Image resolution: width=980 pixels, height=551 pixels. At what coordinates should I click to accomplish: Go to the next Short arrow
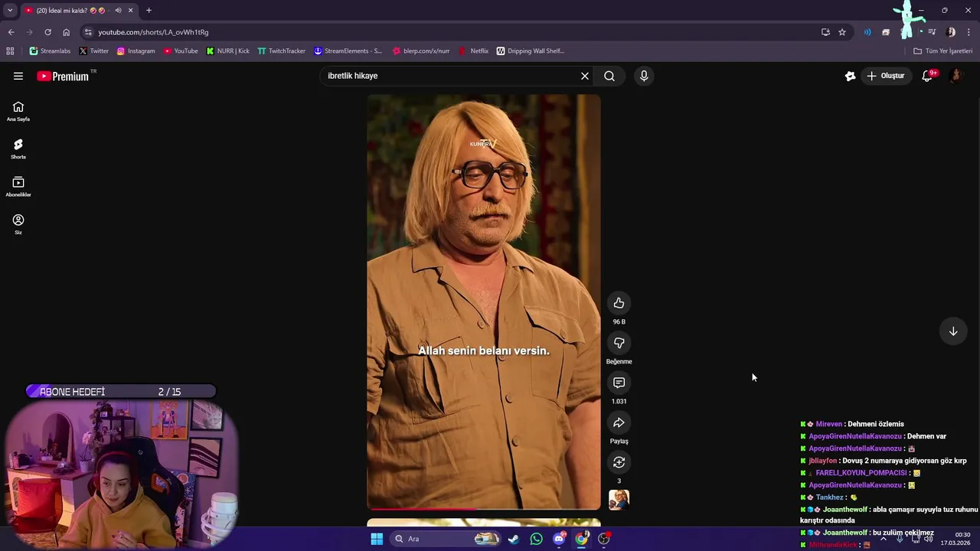[x=953, y=331]
